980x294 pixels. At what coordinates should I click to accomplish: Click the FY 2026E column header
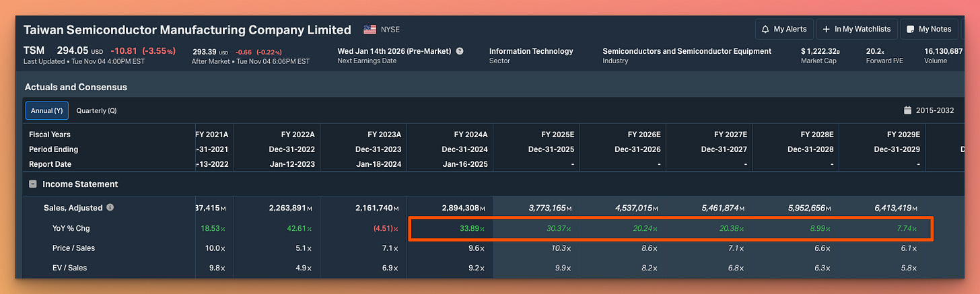pos(644,135)
